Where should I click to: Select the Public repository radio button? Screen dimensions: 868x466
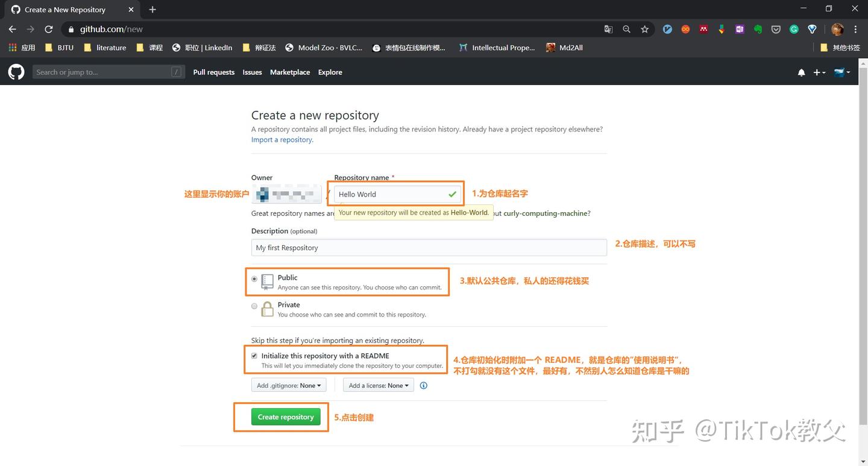pos(254,279)
